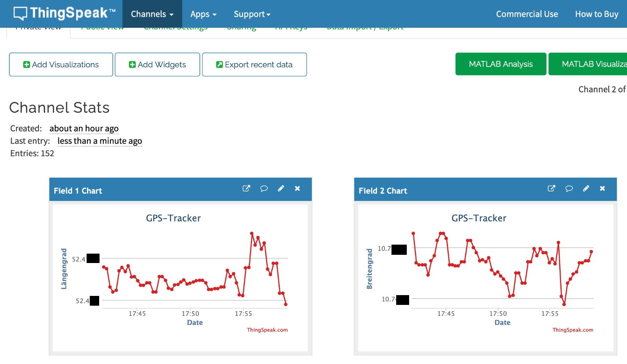Viewport: 627px width, 364px height.
Task: Remove Field 2 Chart using X icon
Action: point(602,188)
